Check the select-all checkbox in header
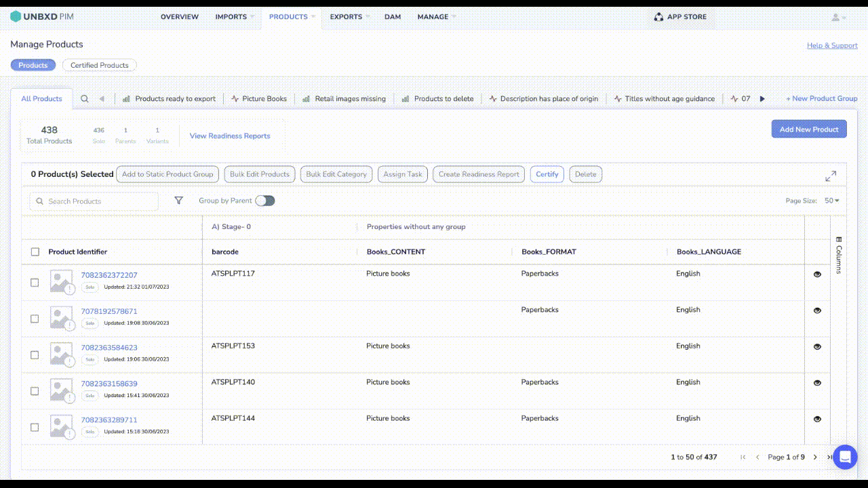This screenshot has height=488, width=868. pyautogui.click(x=35, y=252)
